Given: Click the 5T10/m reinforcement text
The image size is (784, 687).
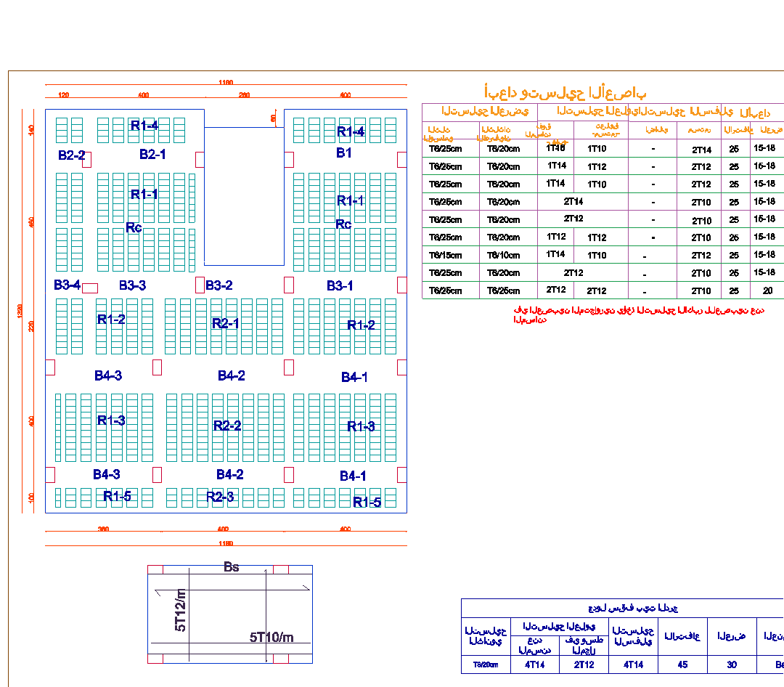Looking at the screenshot, I should pyautogui.click(x=271, y=638).
